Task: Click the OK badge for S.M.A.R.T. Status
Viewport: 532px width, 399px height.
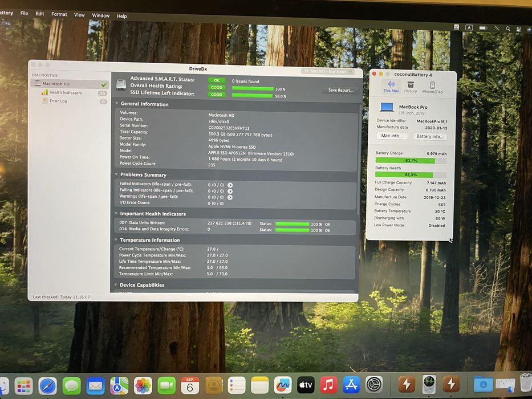Action: (217, 80)
